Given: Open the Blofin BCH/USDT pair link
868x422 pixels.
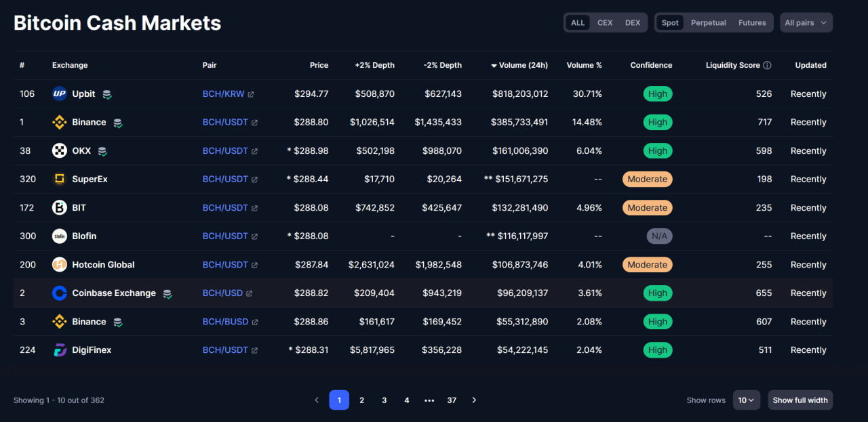Looking at the screenshot, I should click(x=225, y=236).
